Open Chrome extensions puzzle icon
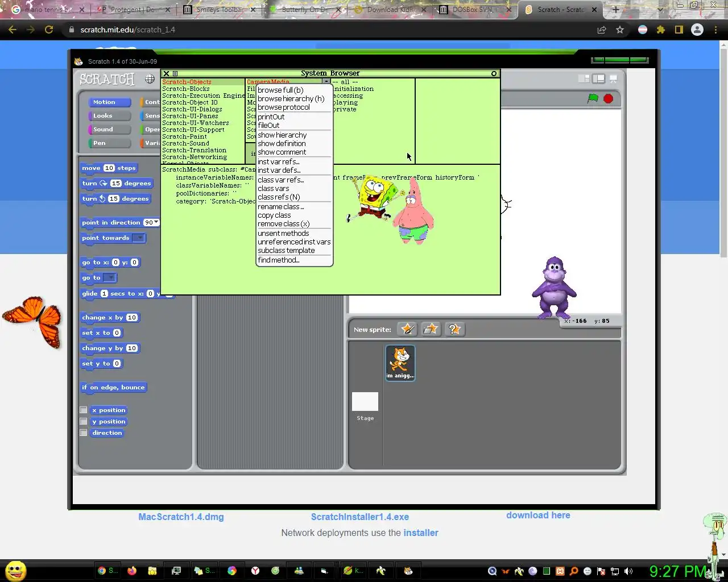 click(x=661, y=30)
